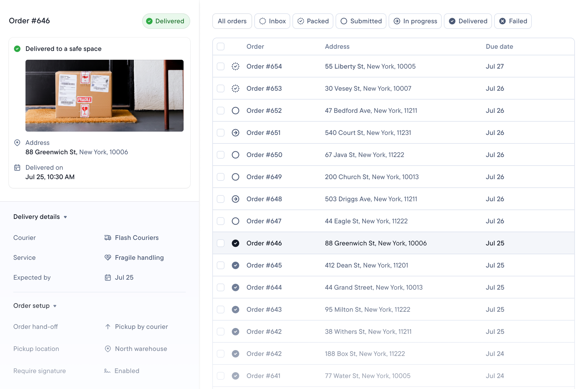Collapse the Order setup section
588x389 pixels.
tap(35, 306)
